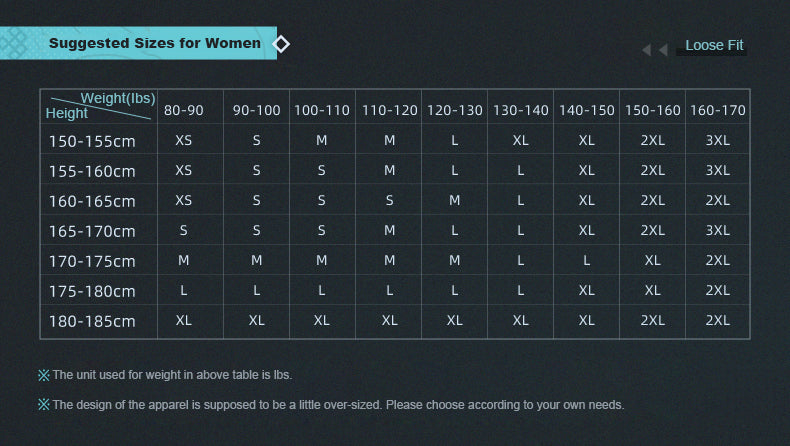Click the Height header label
This screenshot has width=790, height=446.
(x=67, y=113)
